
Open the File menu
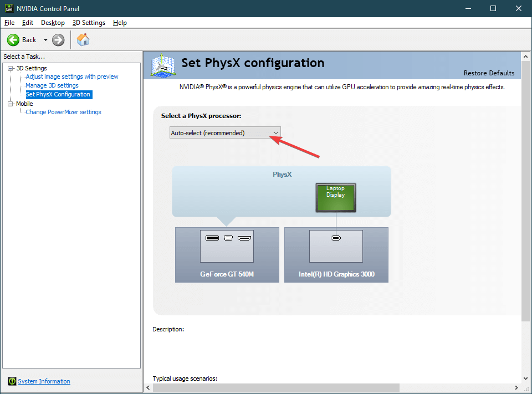(x=9, y=23)
